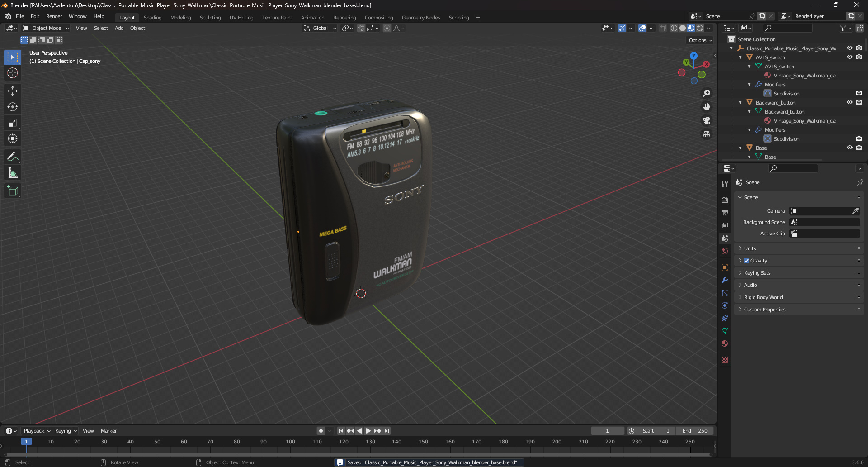The height and width of the screenshot is (467, 868).
Task: Select the Move tool
Action: (x=13, y=91)
